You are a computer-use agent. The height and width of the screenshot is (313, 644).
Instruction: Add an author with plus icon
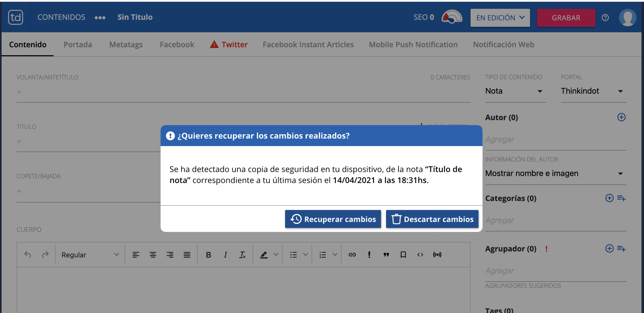[621, 117]
